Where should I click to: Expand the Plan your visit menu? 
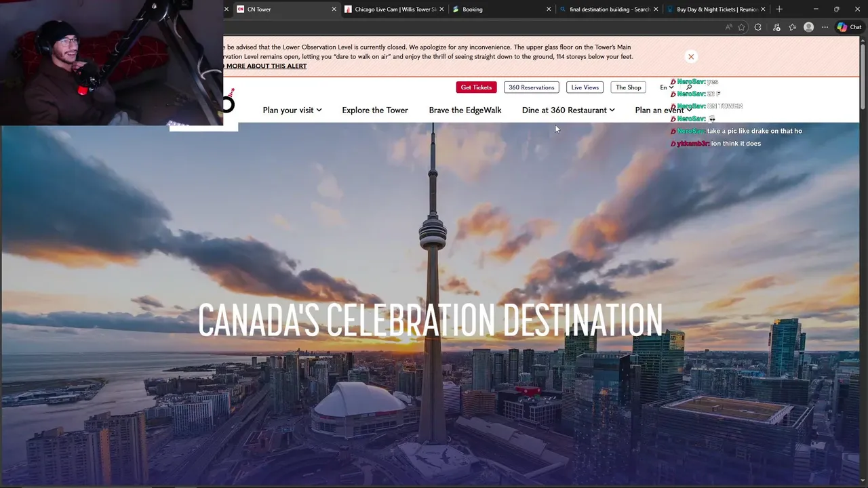click(292, 110)
